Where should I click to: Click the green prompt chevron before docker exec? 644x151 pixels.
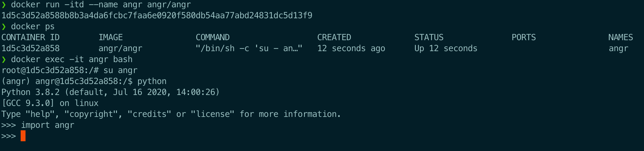pos(4,59)
